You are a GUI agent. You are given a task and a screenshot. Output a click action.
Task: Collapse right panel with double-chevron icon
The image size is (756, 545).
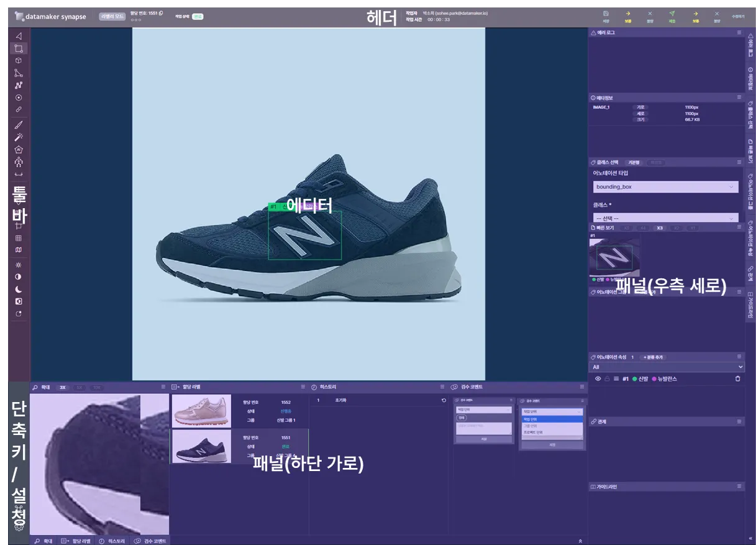coord(750,538)
